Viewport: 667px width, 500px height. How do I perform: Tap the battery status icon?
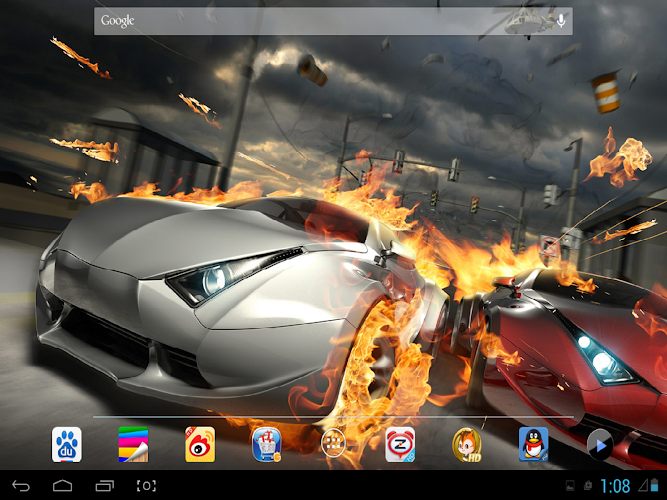tap(654, 486)
